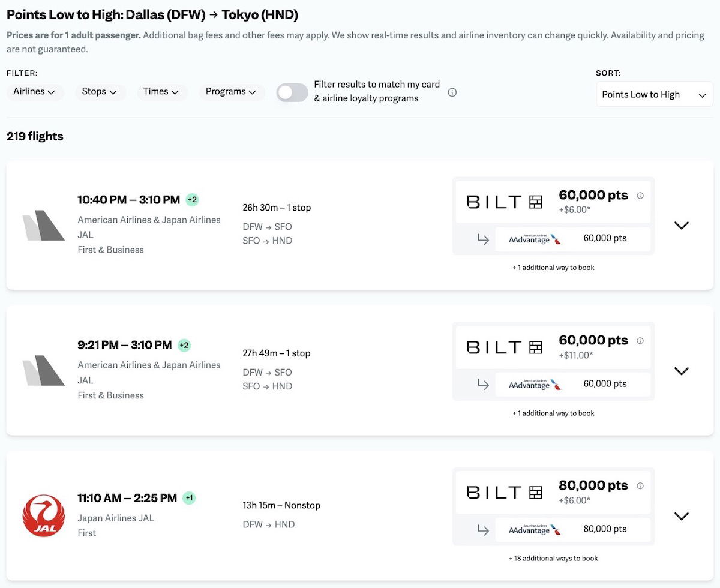Click the 'DFW → HND' nonstop route
This screenshot has width=720, height=588.
[x=269, y=524]
